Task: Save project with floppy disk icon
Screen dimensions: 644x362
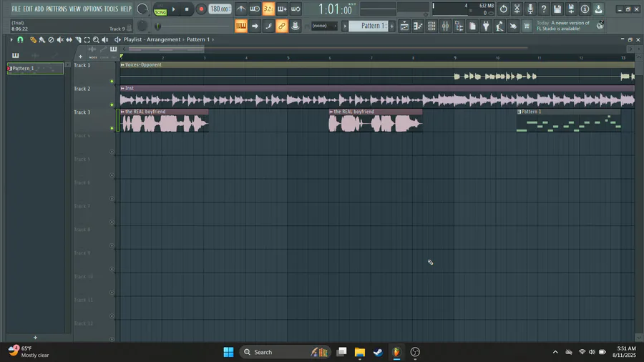Action: click(x=557, y=9)
